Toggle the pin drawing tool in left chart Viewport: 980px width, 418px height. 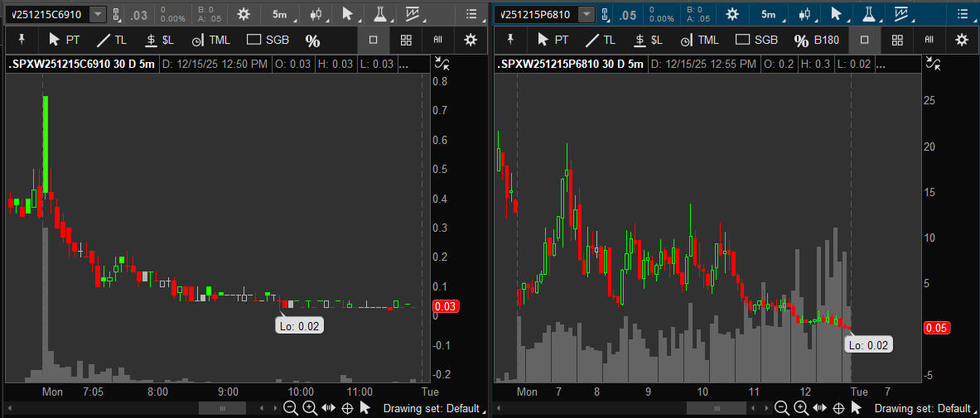click(20, 40)
